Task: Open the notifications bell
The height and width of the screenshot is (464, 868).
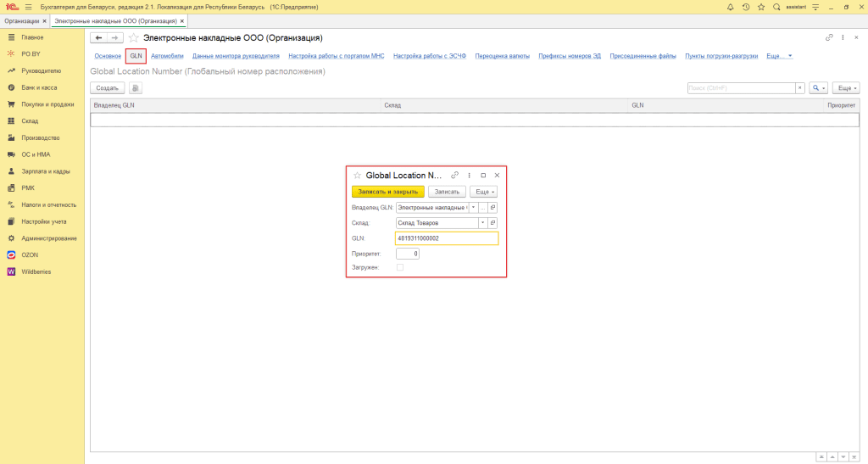Action: tap(730, 7)
